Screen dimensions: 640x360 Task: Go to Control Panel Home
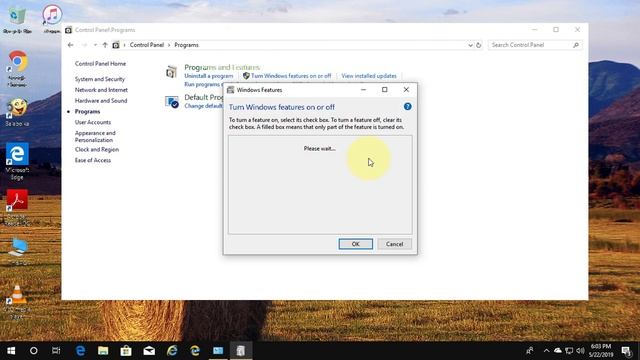(100, 64)
